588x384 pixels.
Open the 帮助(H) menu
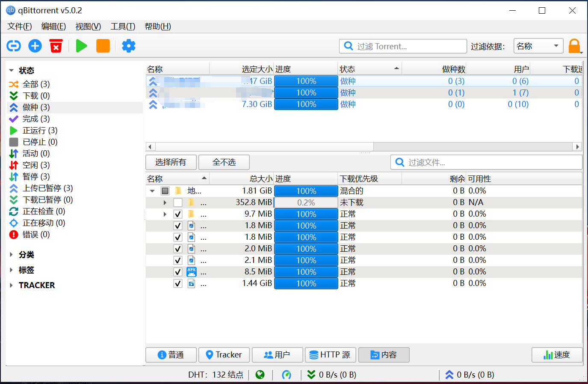[158, 27]
